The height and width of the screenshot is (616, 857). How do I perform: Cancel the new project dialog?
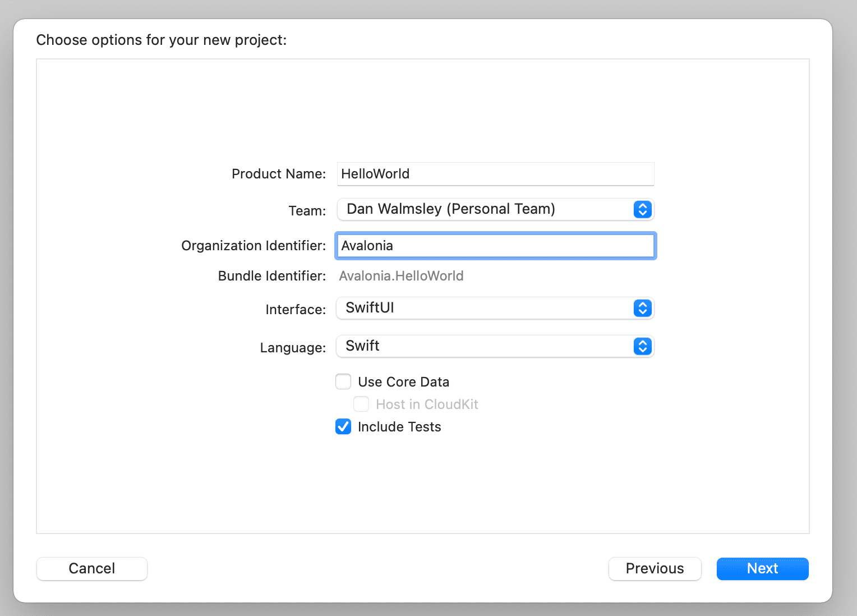(x=92, y=568)
